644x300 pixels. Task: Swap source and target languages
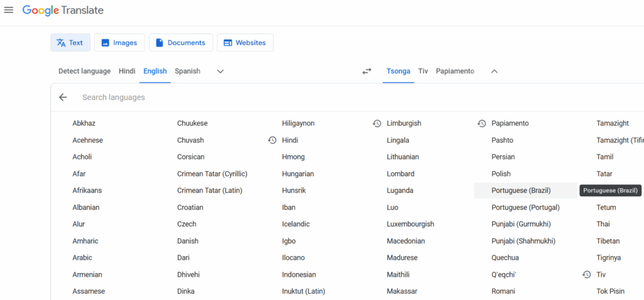(367, 72)
